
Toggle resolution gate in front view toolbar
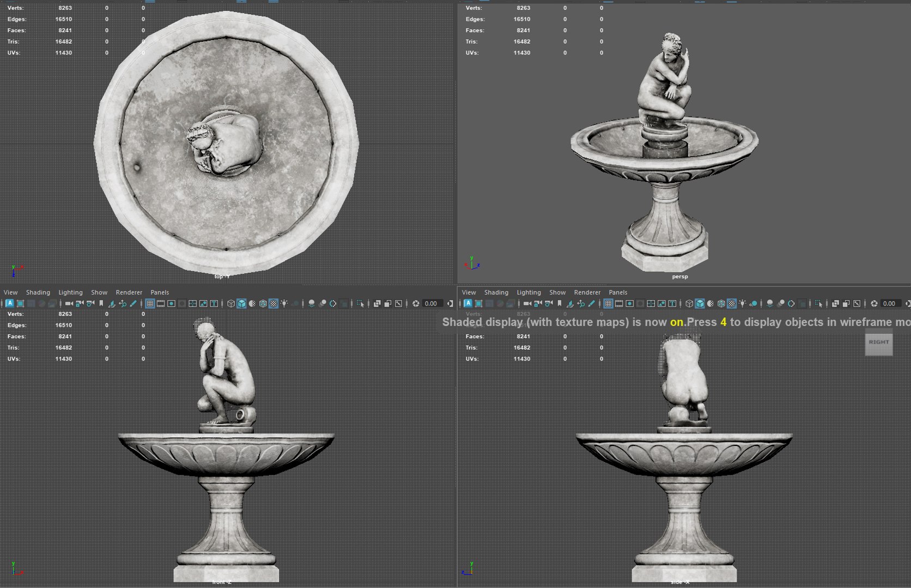[x=171, y=303]
